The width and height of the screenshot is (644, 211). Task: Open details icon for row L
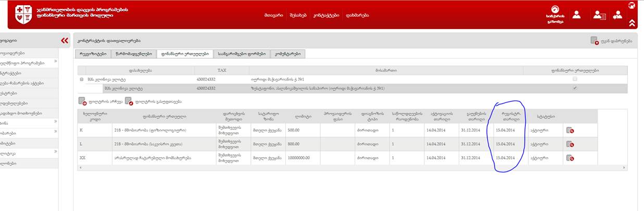click(570, 144)
